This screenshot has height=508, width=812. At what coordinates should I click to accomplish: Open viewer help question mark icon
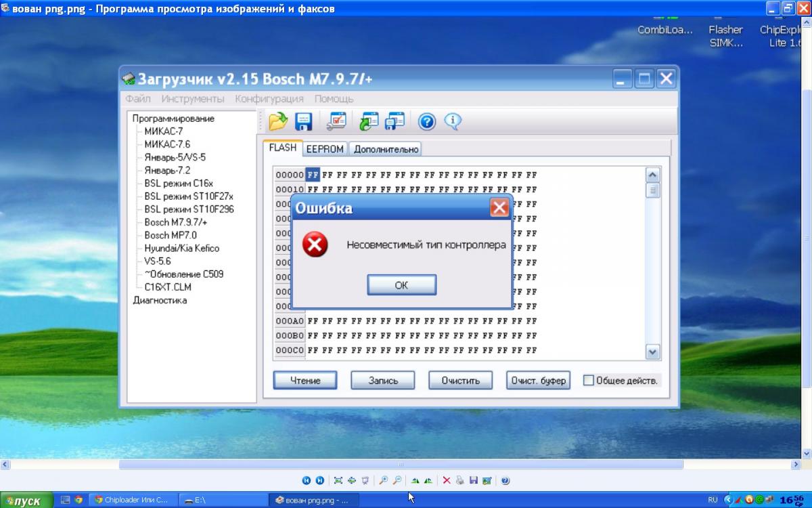tap(505, 480)
